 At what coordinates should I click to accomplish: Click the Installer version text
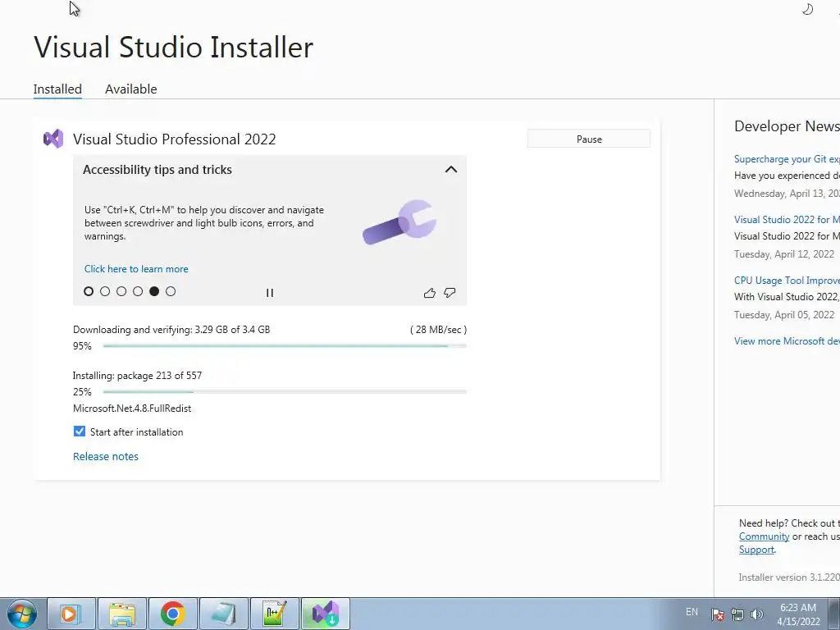(789, 577)
